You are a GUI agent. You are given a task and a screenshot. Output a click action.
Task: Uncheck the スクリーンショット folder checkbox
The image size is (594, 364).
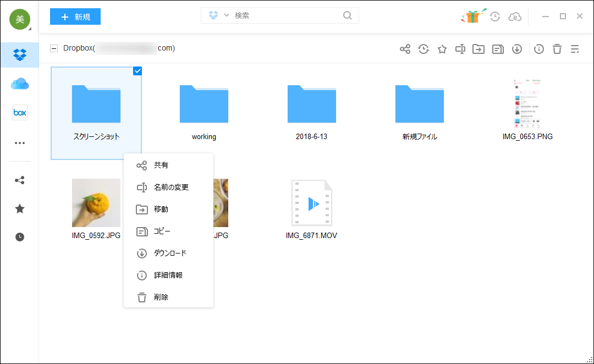pyautogui.click(x=137, y=70)
